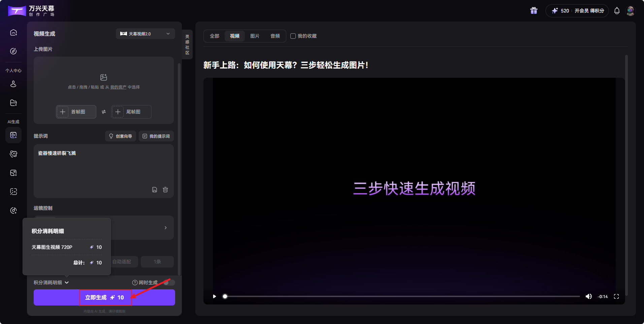Open my assets folder icon in sidebar
This screenshot has height=324, width=644.
(x=13, y=103)
